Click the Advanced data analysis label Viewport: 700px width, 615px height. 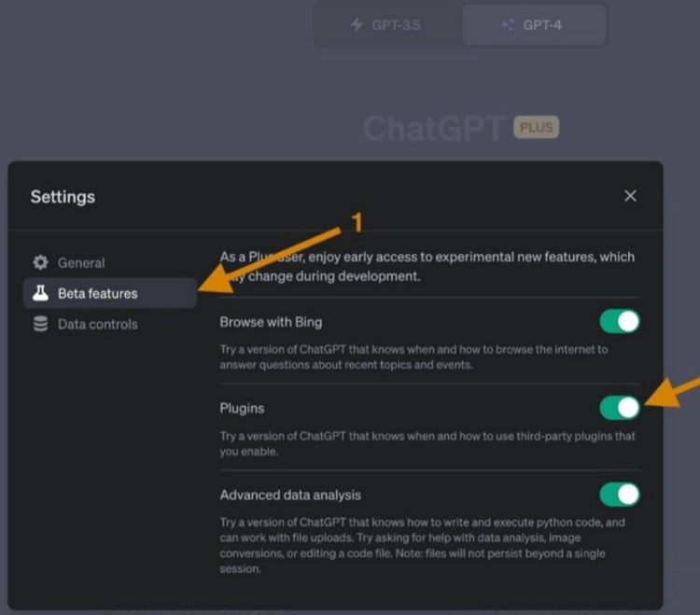point(290,495)
